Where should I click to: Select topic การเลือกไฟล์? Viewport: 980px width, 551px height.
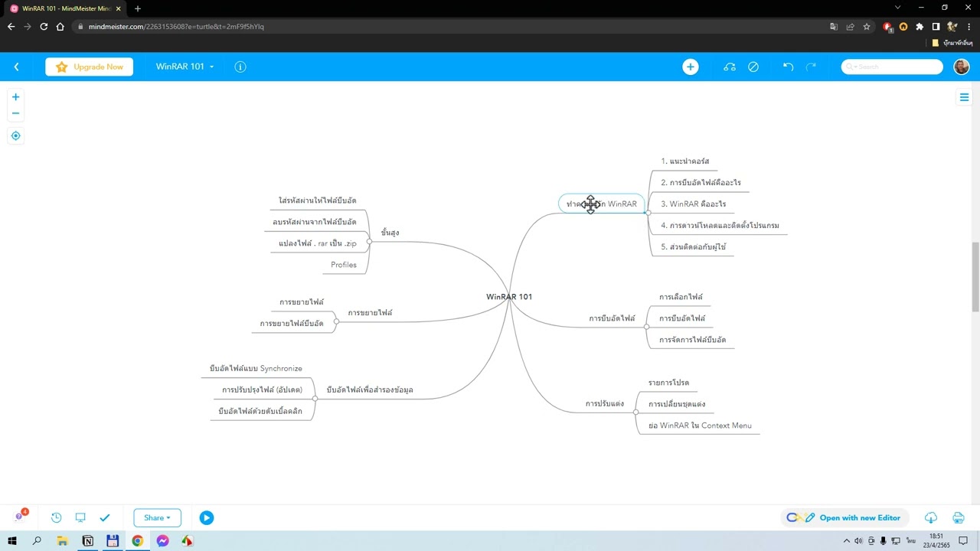681,297
